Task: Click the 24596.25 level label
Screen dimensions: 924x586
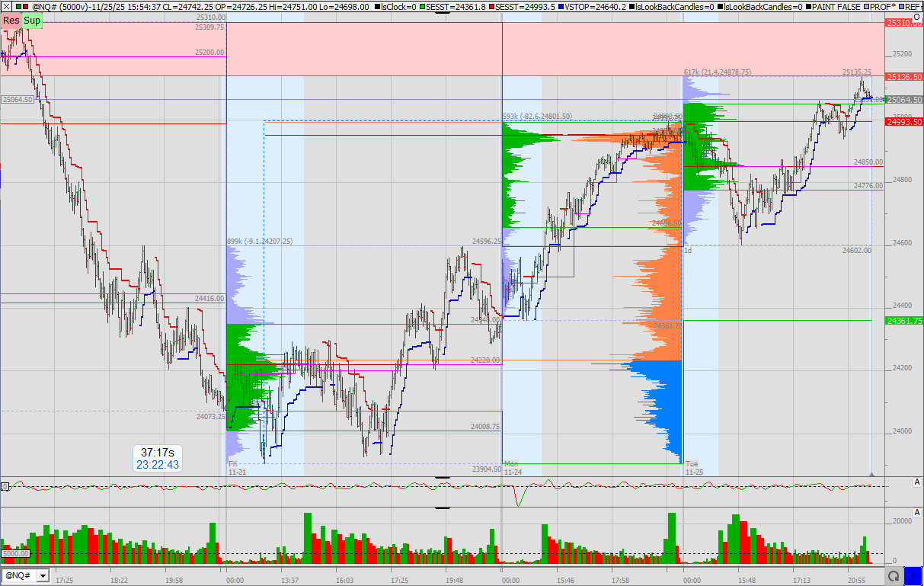Action: point(486,241)
